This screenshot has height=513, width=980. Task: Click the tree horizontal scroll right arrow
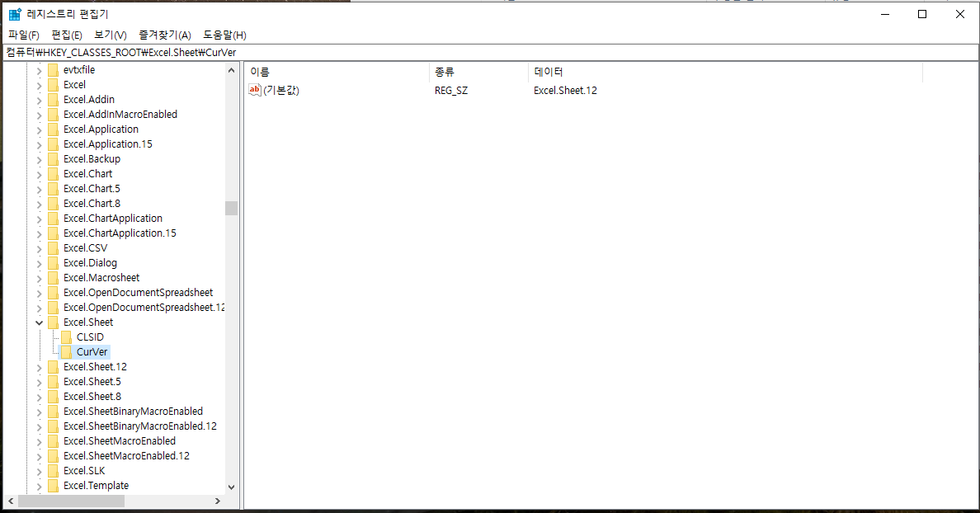[218, 501]
